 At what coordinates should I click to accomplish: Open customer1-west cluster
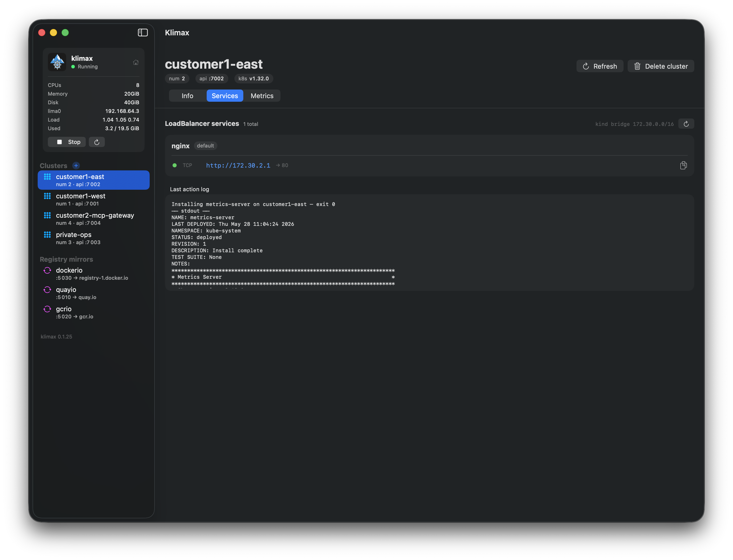[x=93, y=199]
